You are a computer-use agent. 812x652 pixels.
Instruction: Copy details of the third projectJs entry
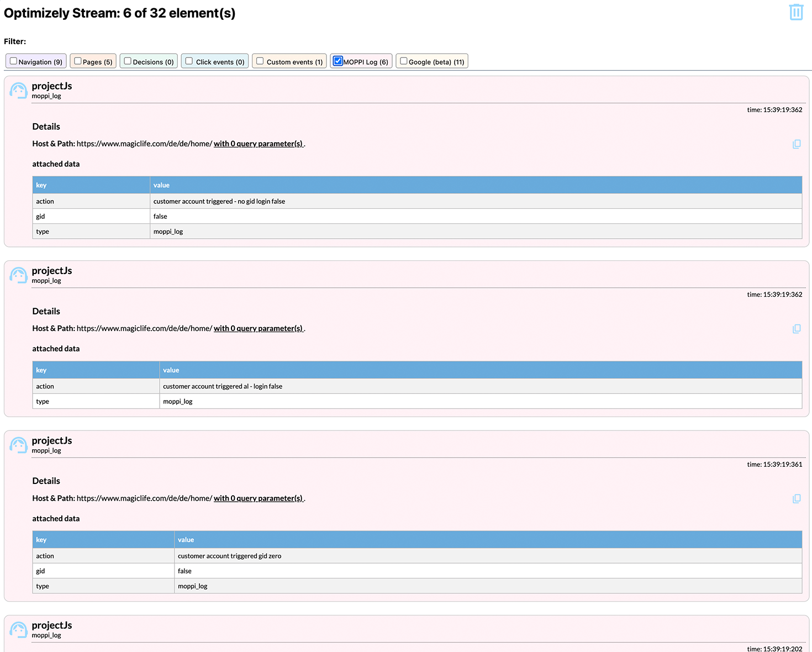pyautogui.click(x=797, y=499)
